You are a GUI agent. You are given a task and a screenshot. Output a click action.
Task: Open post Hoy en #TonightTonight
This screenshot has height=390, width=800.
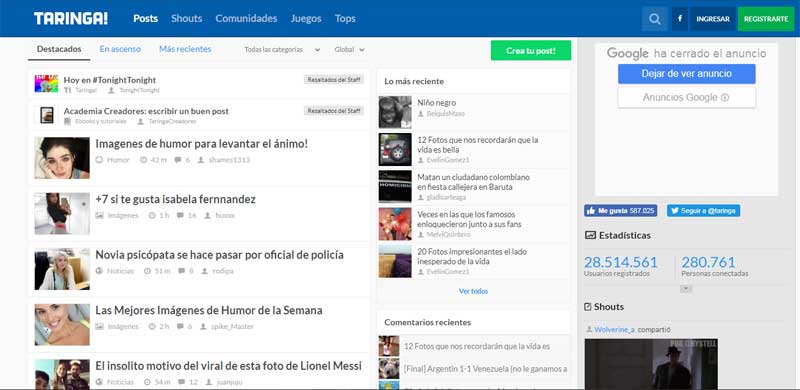pos(110,80)
